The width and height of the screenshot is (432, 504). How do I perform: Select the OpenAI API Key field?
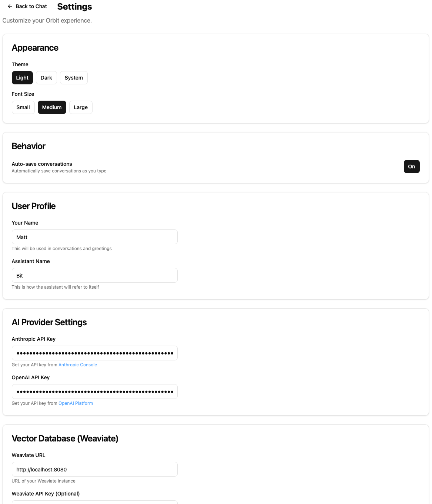(94, 392)
